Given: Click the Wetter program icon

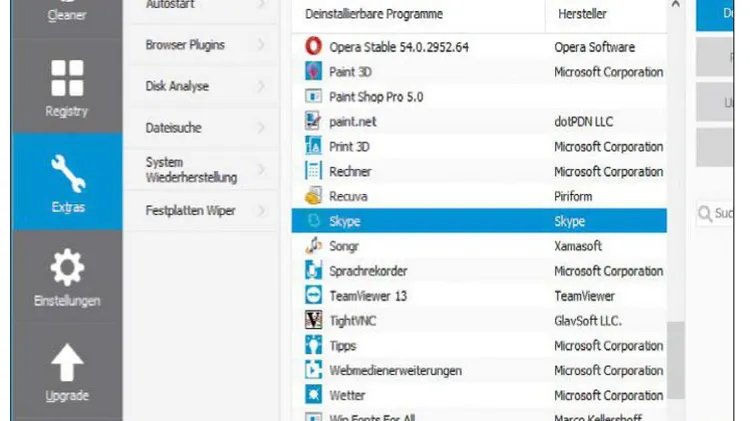Looking at the screenshot, I should click(313, 395).
